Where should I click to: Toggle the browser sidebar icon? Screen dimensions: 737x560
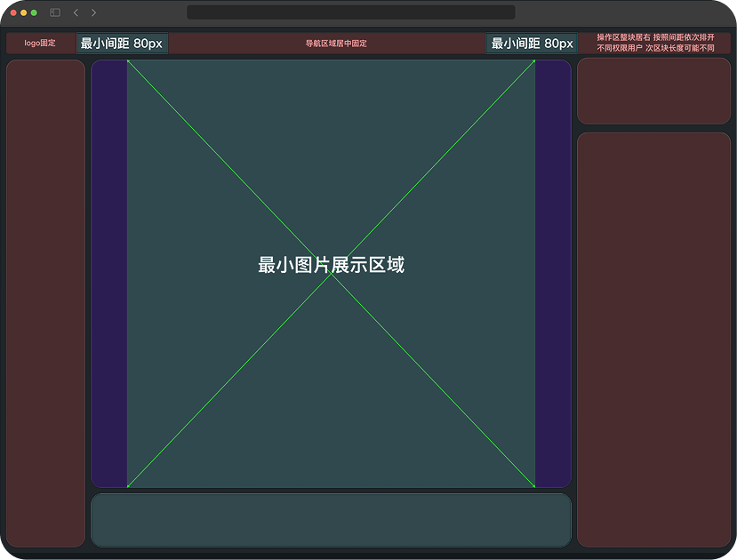(55, 12)
